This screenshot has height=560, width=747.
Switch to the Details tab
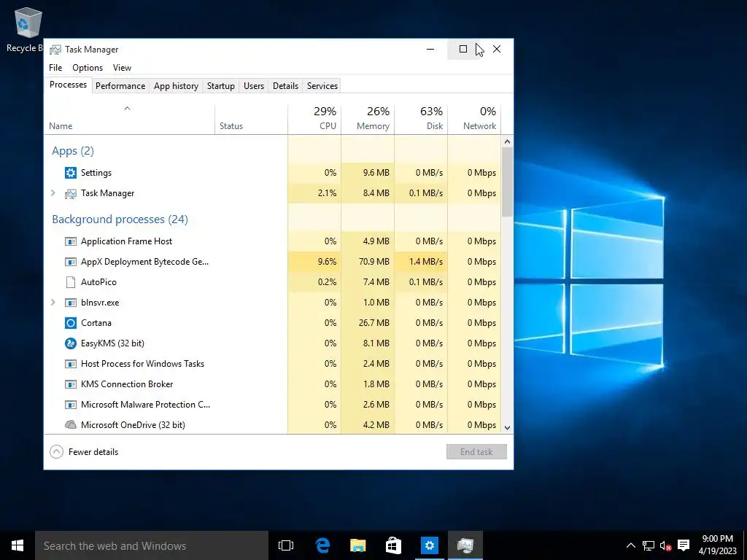pyautogui.click(x=285, y=86)
